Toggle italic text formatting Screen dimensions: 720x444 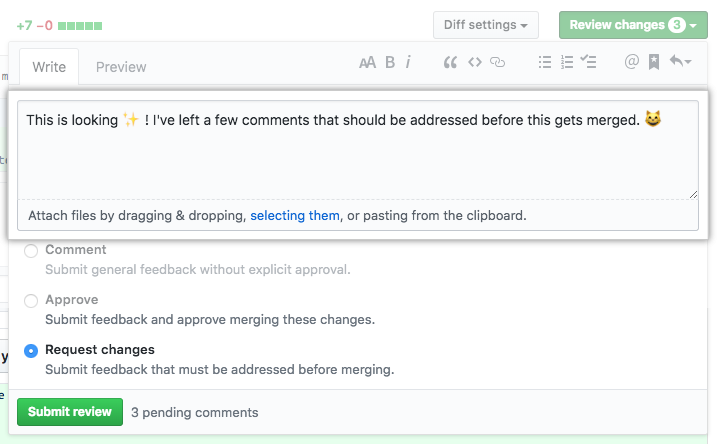pos(408,63)
